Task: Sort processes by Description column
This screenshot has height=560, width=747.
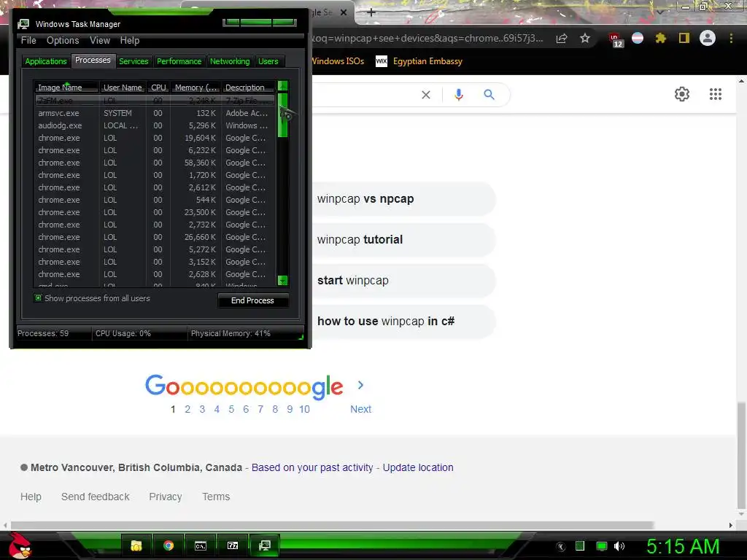Action: point(249,87)
